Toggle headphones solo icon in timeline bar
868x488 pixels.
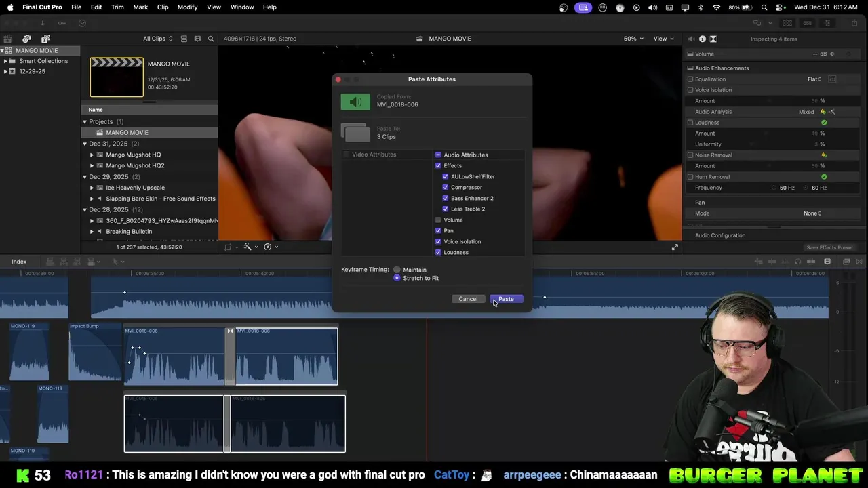point(797,262)
